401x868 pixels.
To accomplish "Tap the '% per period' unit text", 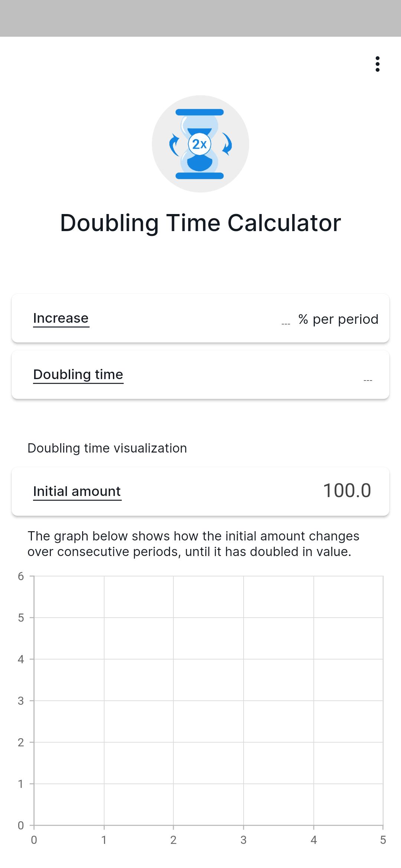I will [x=338, y=319].
